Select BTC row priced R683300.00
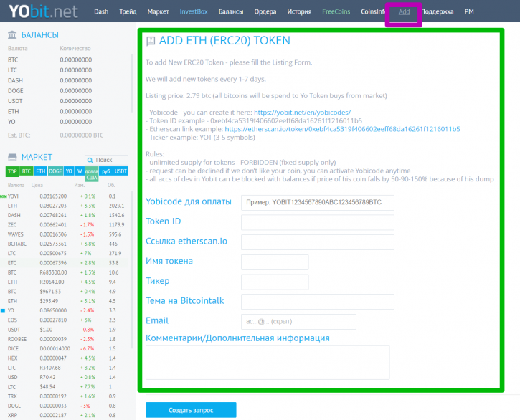This screenshot has height=420, width=520. pos(66,272)
